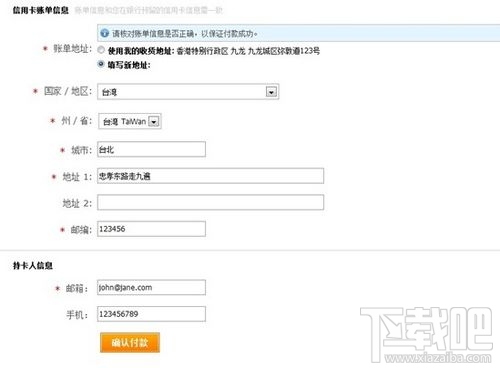Select the fill in new address radio
Image resolution: width=500 pixels, height=368 pixels.
coord(101,64)
